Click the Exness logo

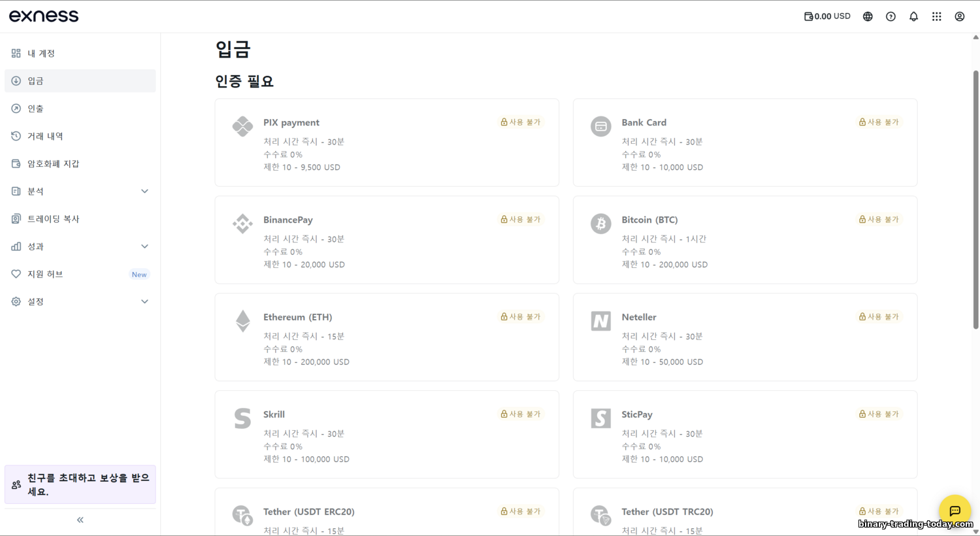44,16
